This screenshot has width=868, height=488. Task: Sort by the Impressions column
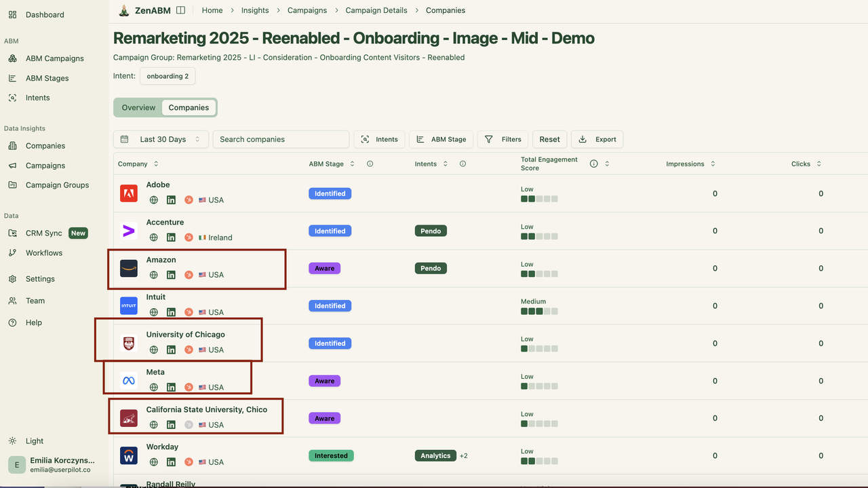pyautogui.click(x=690, y=164)
